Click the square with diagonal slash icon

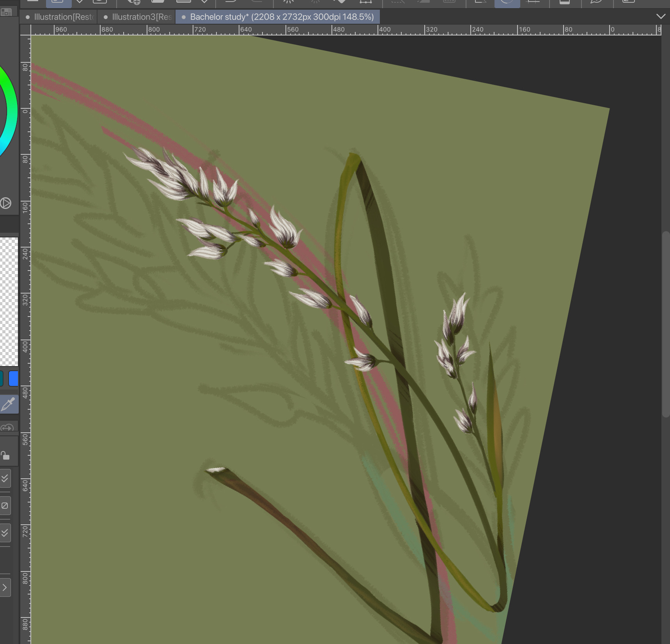click(5, 506)
